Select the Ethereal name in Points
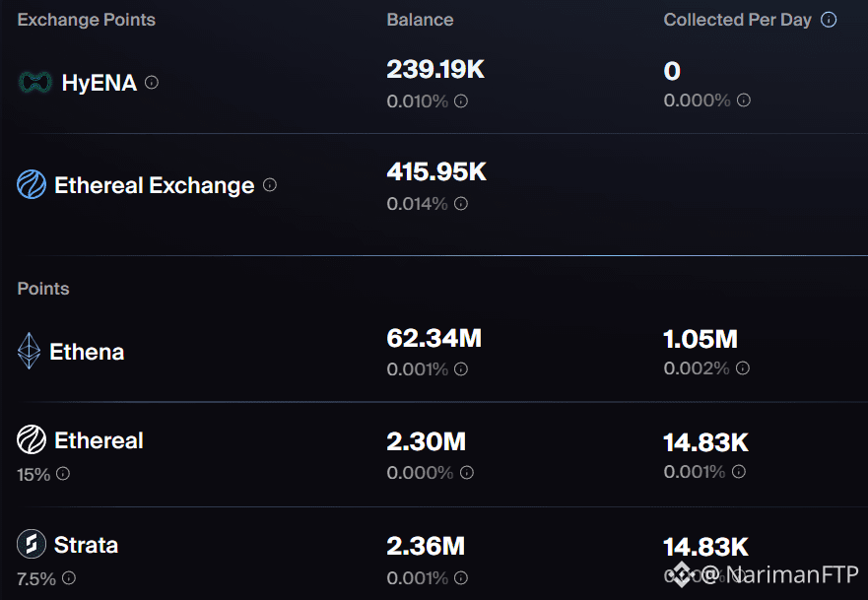Image resolution: width=868 pixels, height=600 pixels. pyautogui.click(x=99, y=441)
